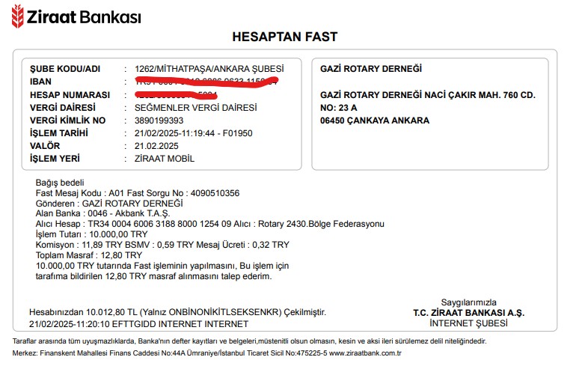Screen dimensions: 588x369
Task: Select recipient IBAN TR34 0004 6006 3188
Action: pyautogui.click(x=132, y=224)
